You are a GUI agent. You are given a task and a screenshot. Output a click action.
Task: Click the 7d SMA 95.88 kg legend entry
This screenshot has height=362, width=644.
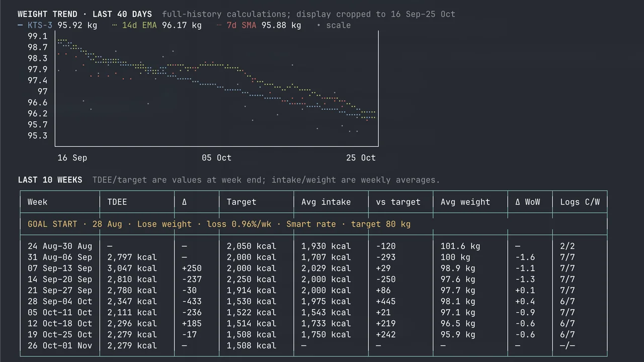(259, 25)
